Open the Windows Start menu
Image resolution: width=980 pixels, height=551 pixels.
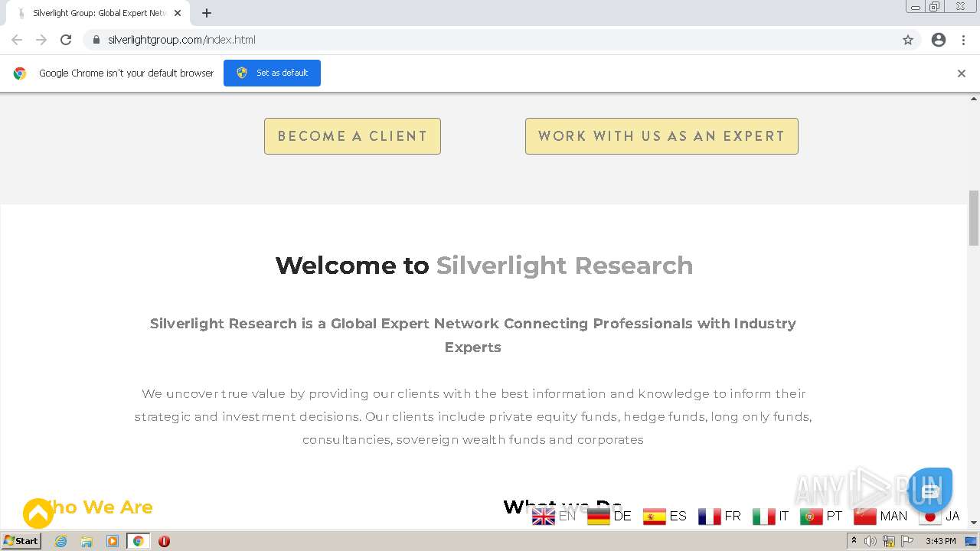coord(21,540)
